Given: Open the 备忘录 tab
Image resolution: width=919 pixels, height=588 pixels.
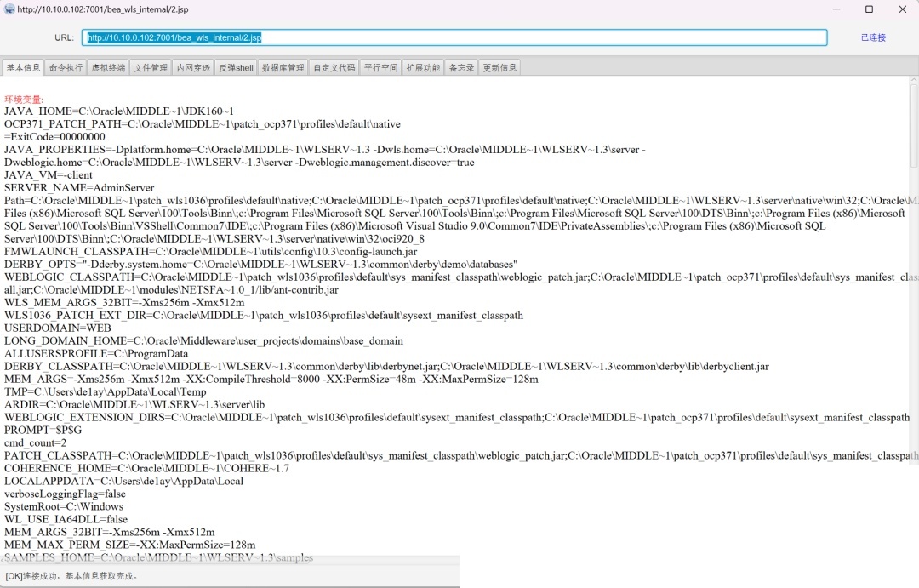Looking at the screenshot, I should (x=462, y=68).
